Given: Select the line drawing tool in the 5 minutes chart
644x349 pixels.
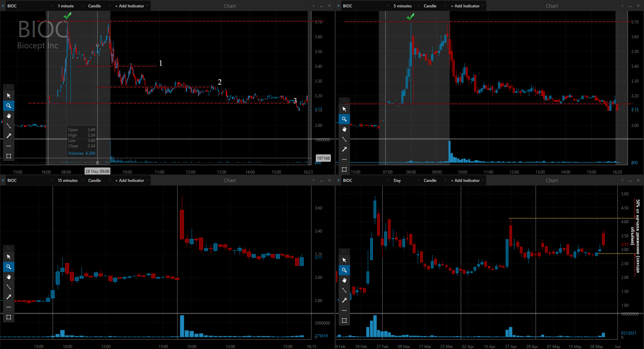Looking at the screenshot, I should (344, 139).
